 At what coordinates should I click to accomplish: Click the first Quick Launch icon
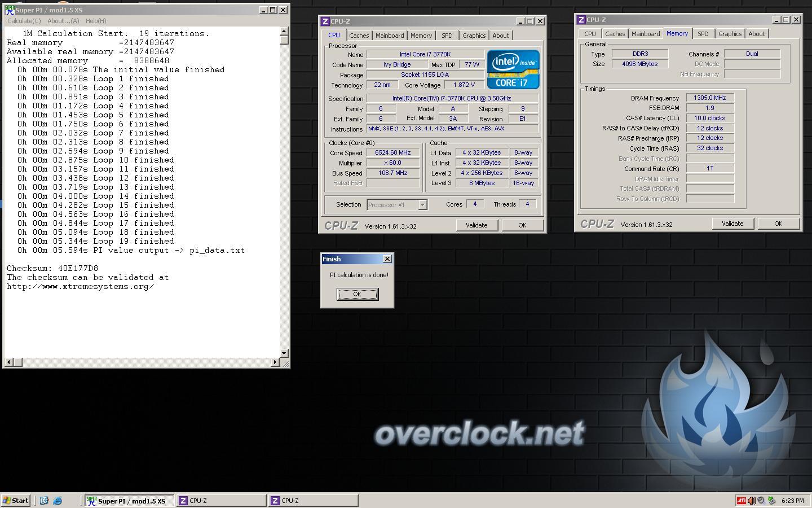point(44,501)
